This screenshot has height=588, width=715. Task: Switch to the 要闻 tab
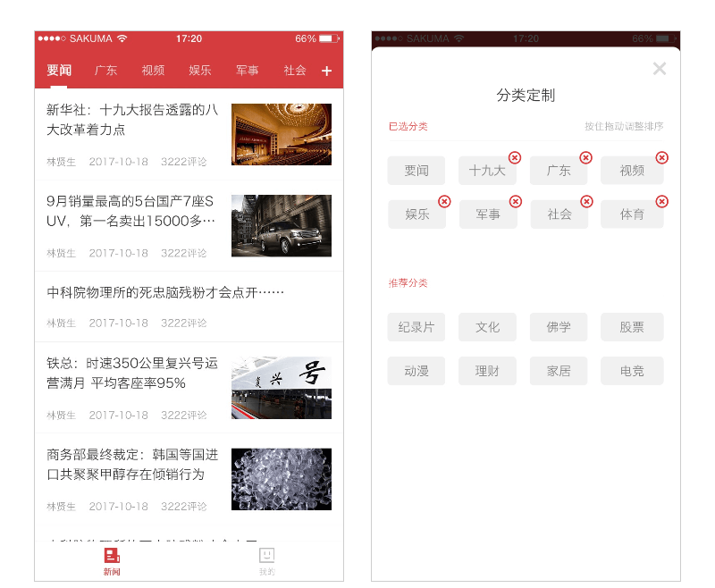tap(59, 71)
